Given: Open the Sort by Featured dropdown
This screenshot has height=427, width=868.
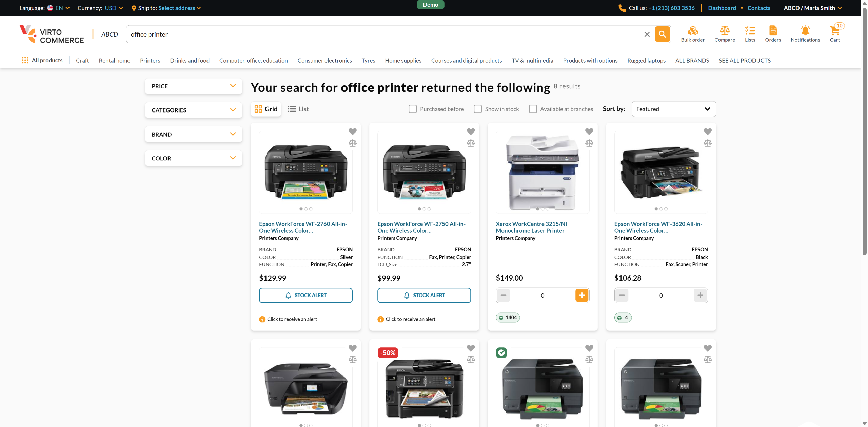Looking at the screenshot, I should 673,109.
